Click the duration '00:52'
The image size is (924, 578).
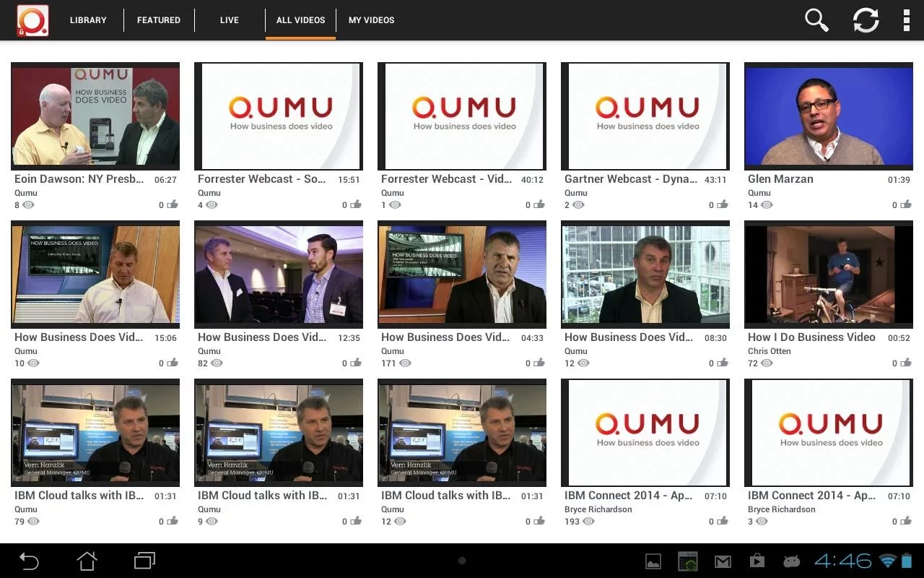coord(899,338)
